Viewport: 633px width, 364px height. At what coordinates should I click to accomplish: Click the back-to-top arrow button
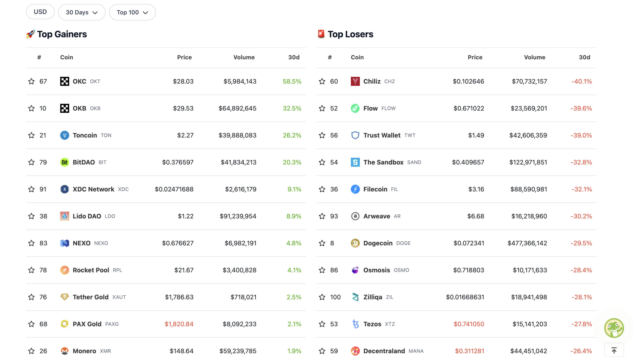click(x=614, y=350)
